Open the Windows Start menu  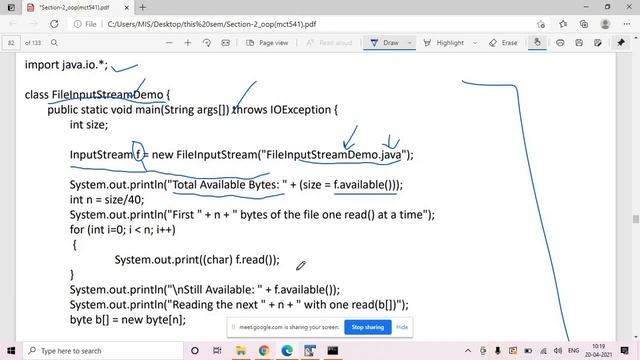(11, 351)
